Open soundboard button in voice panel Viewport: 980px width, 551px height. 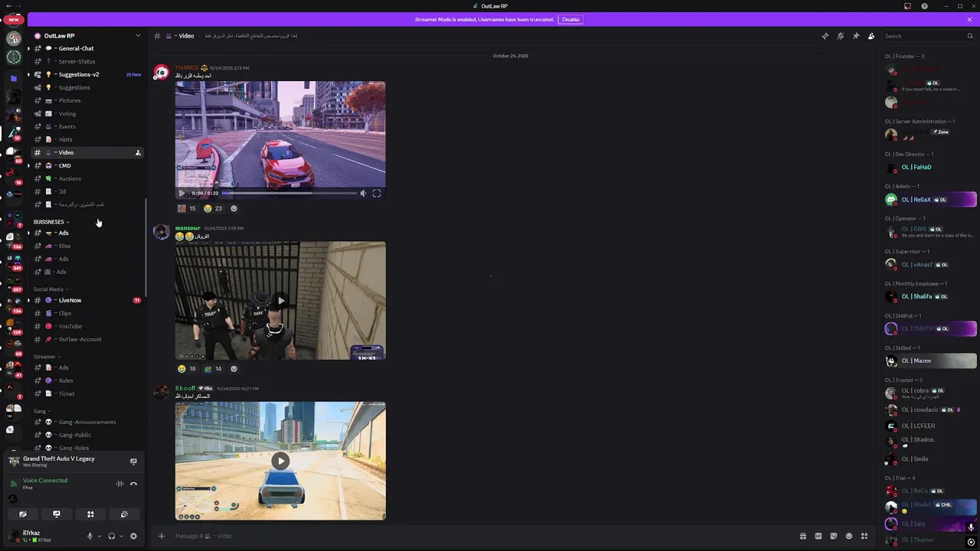pos(124,514)
